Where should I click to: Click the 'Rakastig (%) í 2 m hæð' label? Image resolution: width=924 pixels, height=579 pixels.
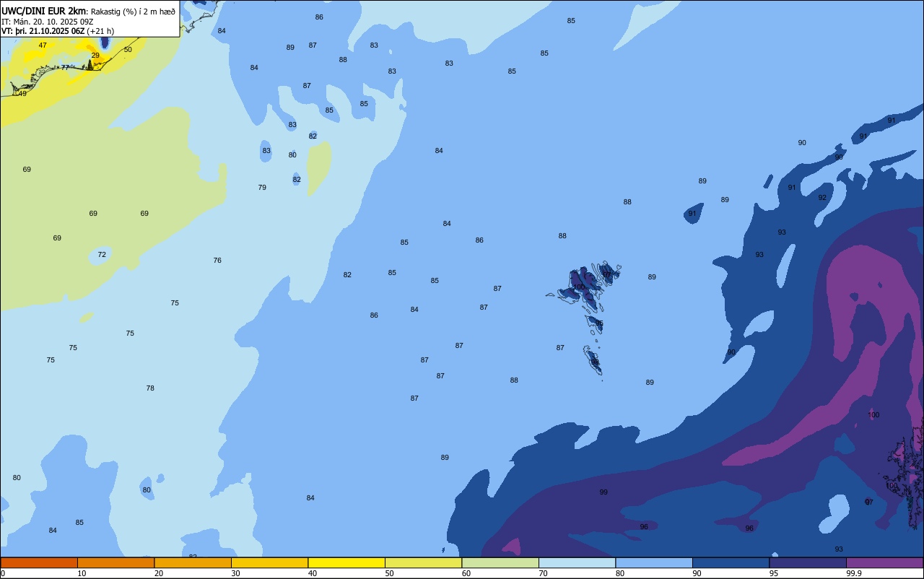133,12
